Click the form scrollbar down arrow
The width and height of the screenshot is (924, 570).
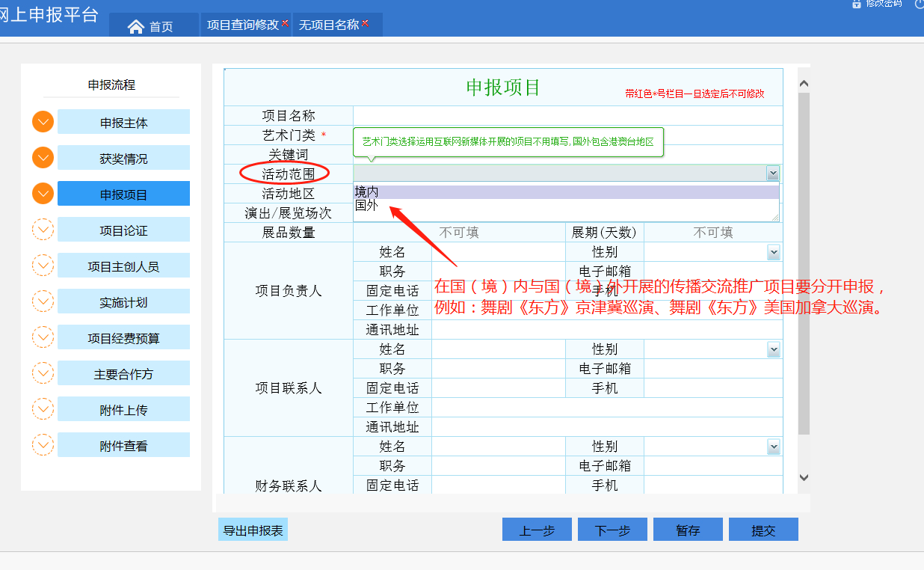pos(804,476)
